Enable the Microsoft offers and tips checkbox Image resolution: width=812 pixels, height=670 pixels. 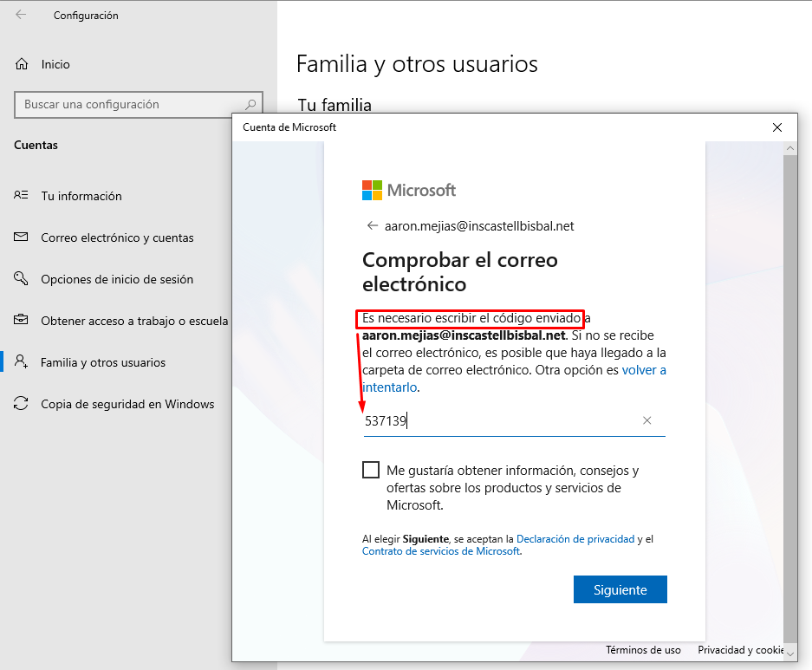371,471
